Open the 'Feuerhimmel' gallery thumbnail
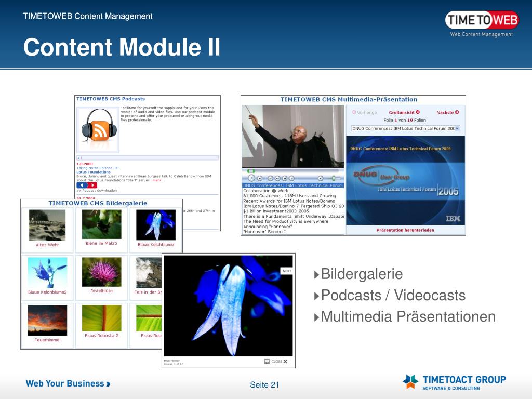The width and height of the screenshot is (532, 399). [x=47, y=320]
